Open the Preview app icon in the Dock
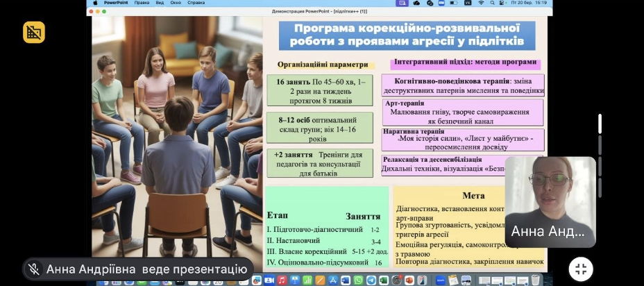 coord(466,280)
